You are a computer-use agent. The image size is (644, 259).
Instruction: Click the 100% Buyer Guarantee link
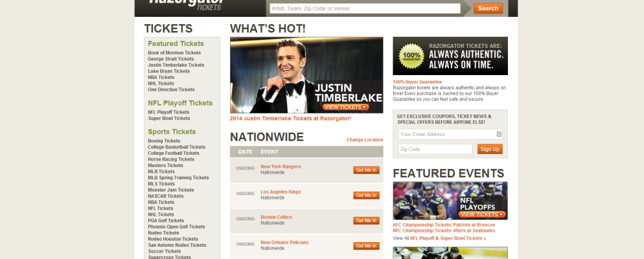tap(417, 82)
